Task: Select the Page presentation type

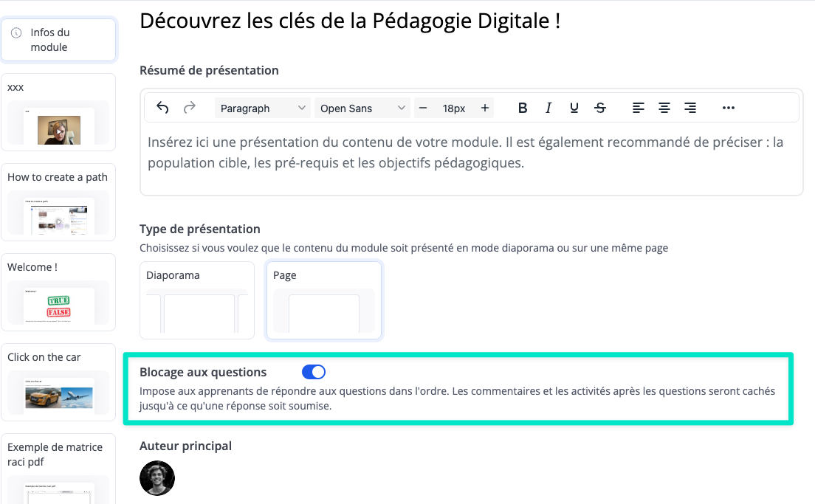Action: tap(324, 300)
